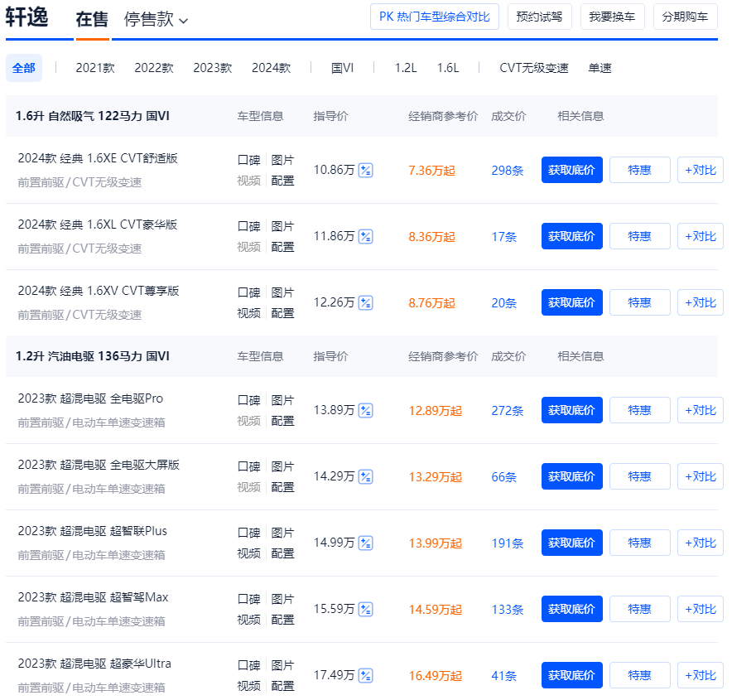This screenshot has width=732, height=700.
Task: Open 41条 transaction prices
Action: 504,676
